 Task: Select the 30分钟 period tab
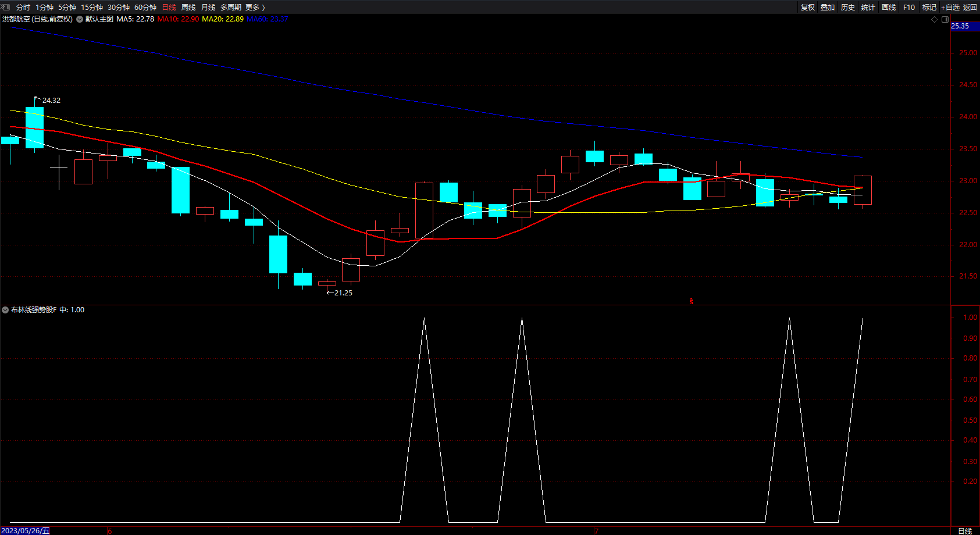(x=119, y=8)
